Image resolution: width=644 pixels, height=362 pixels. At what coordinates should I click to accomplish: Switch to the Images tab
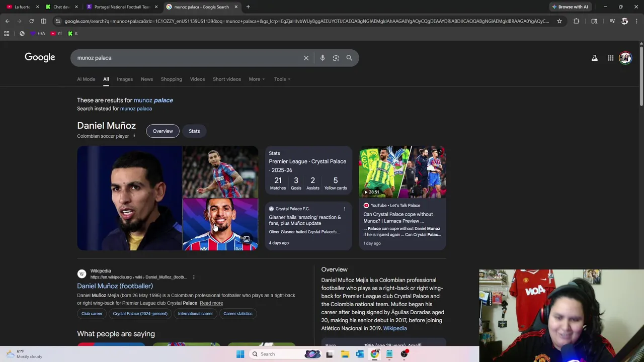pos(125,79)
